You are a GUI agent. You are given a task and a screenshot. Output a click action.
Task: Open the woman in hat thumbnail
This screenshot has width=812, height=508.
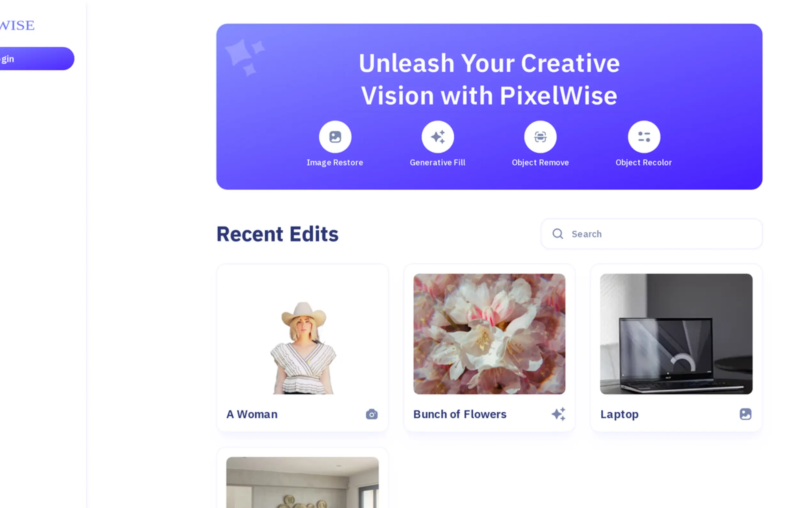pos(302,334)
